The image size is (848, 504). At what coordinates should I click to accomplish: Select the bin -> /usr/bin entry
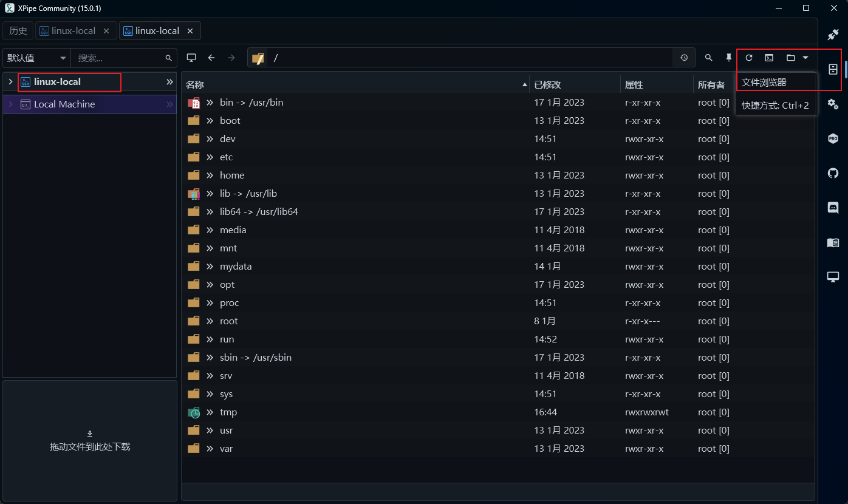(x=498, y=103)
